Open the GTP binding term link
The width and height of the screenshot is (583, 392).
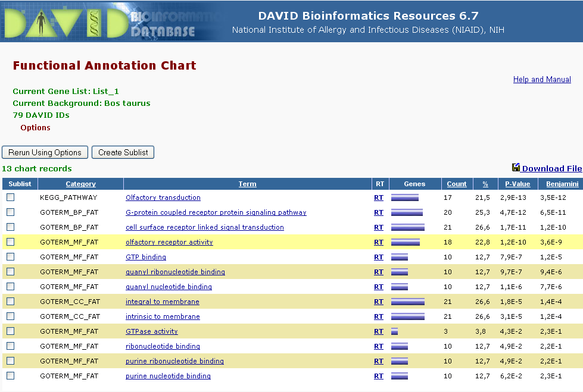(146, 257)
